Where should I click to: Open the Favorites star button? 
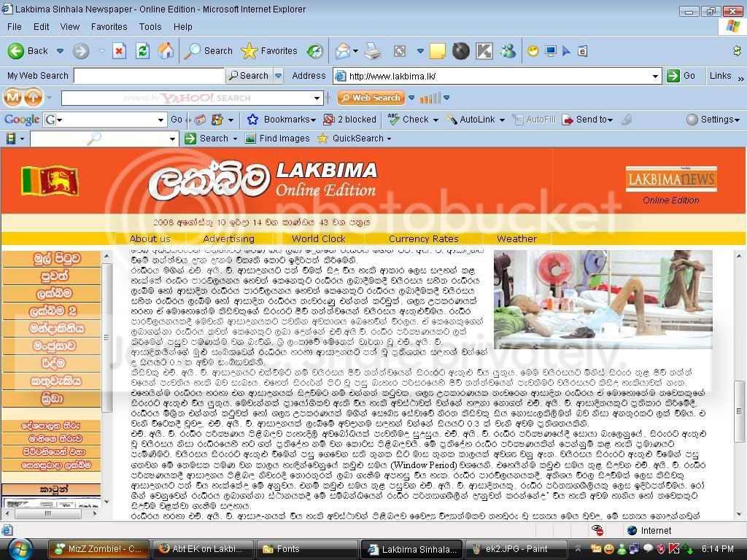point(268,50)
